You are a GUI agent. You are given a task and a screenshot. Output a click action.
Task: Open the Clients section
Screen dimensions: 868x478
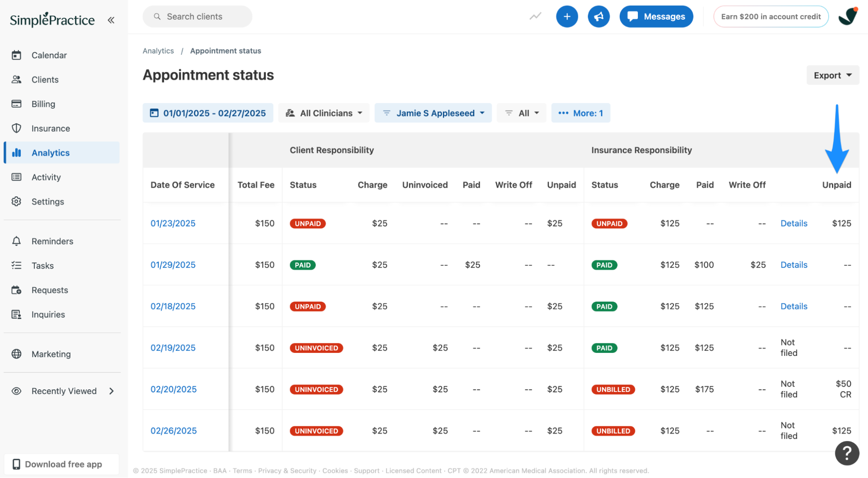(x=62, y=80)
